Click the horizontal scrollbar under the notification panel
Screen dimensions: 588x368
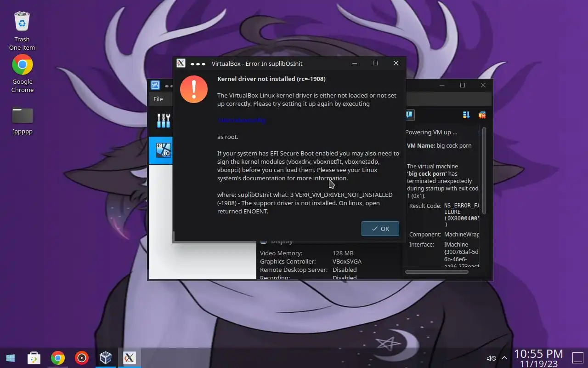click(x=436, y=272)
